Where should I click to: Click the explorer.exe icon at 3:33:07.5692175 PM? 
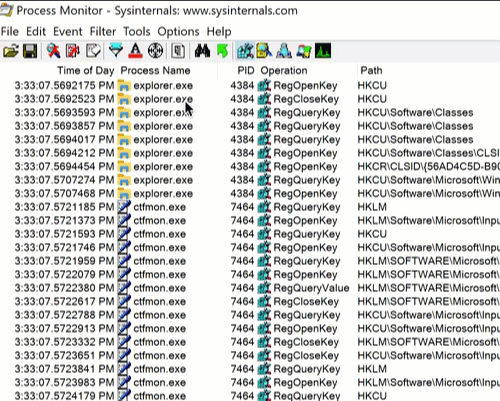tap(124, 86)
